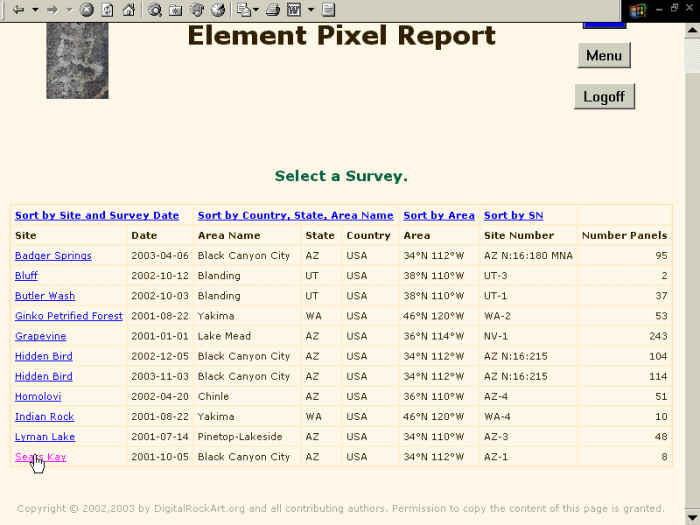
Task: Click the browser Back arrow icon
Action: (x=17, y=10)
